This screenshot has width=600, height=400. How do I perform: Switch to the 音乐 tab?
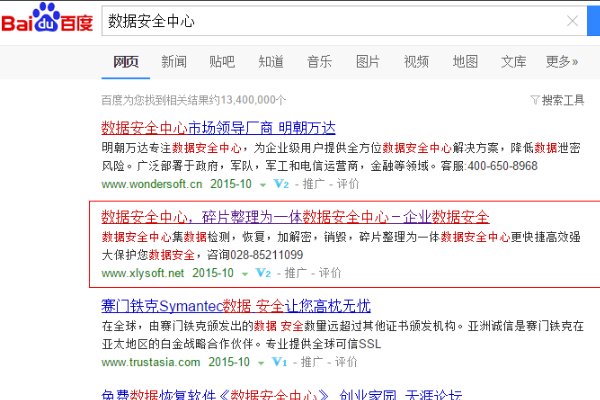[x=319, y=62]
